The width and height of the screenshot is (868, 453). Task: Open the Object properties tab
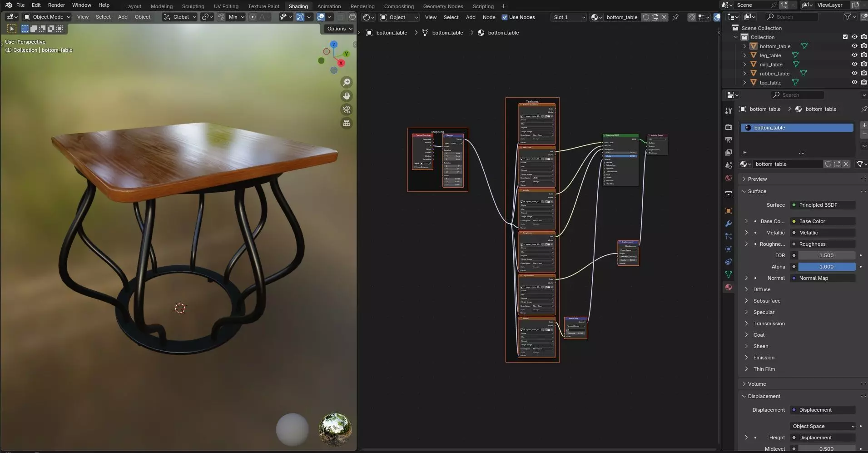(729, 211)
